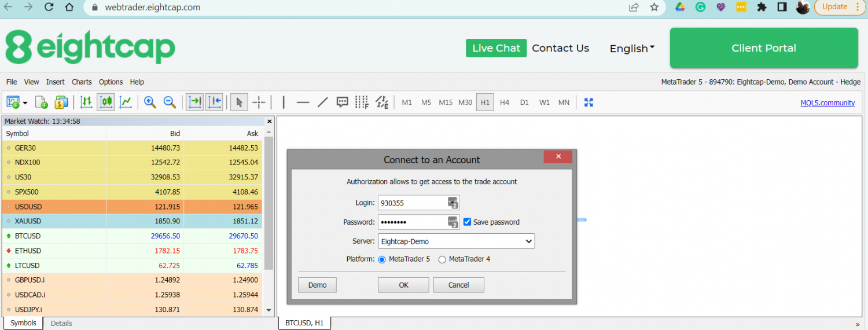Bookmark this page with star icon
The height and width of the screenshot is (330, 868).
(654, 8)
